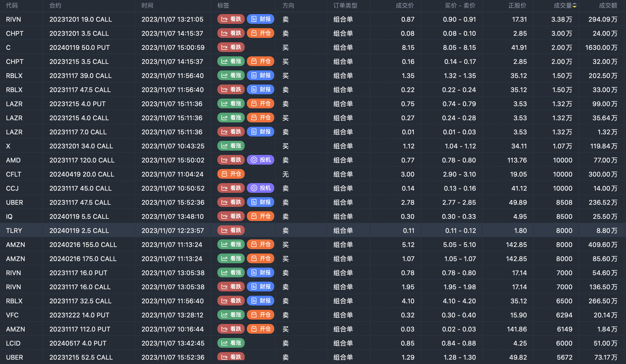626x364 pixels.
Task: Click the 订单类型 column header
Action: (345, 6)
